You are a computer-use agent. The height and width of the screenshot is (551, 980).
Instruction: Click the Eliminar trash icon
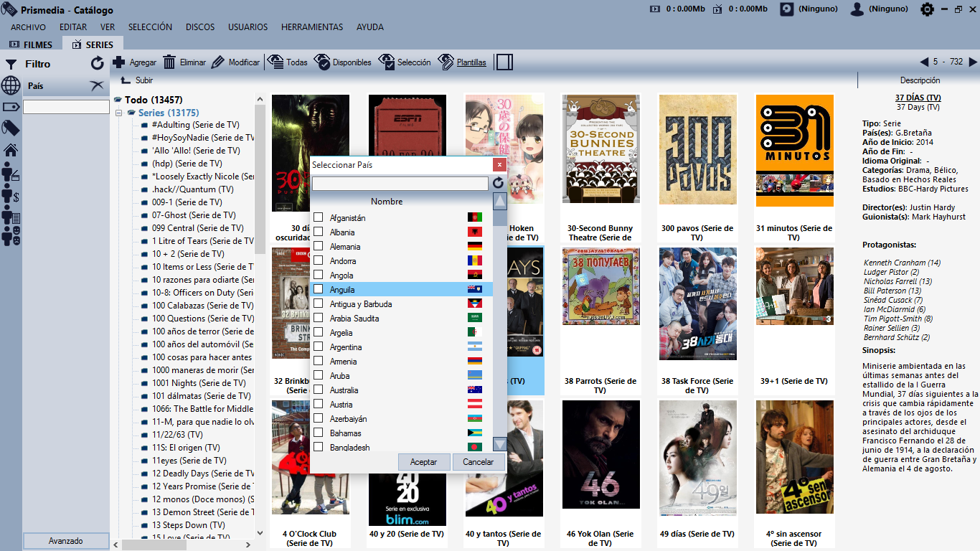coord(169,62)
